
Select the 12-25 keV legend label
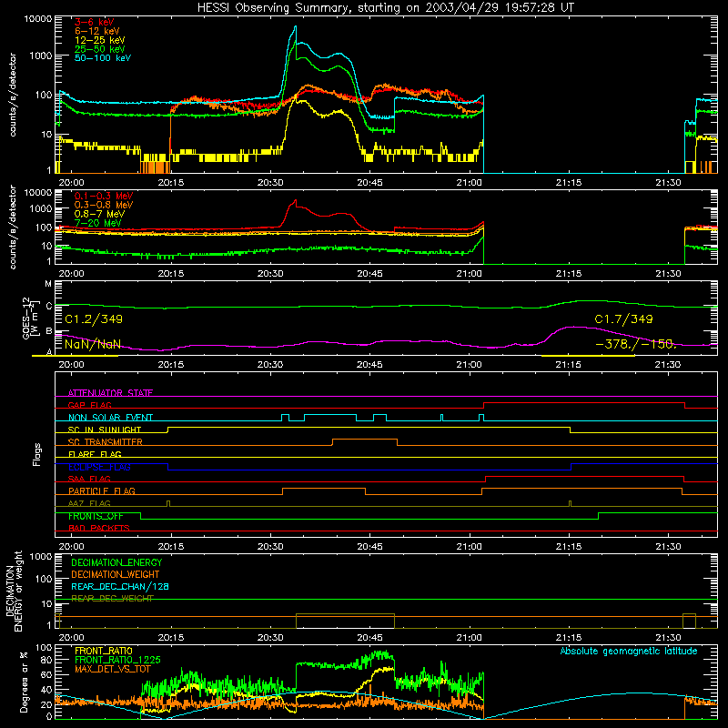coord(100,40)
